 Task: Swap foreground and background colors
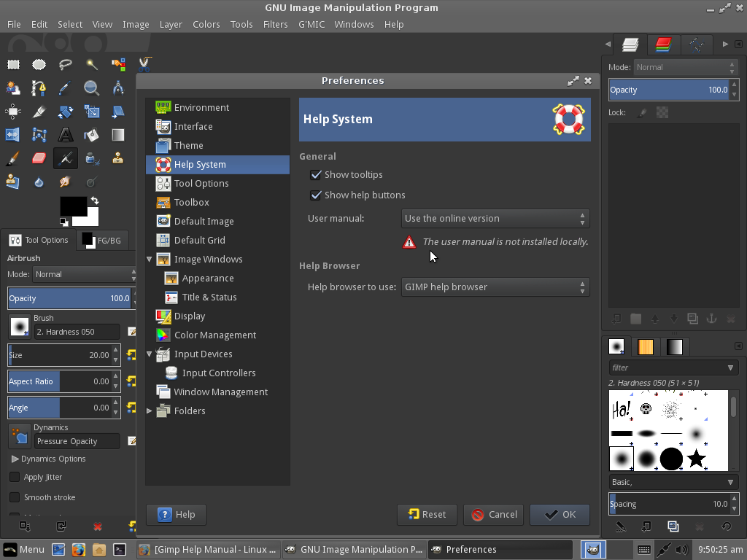(94, 201)
